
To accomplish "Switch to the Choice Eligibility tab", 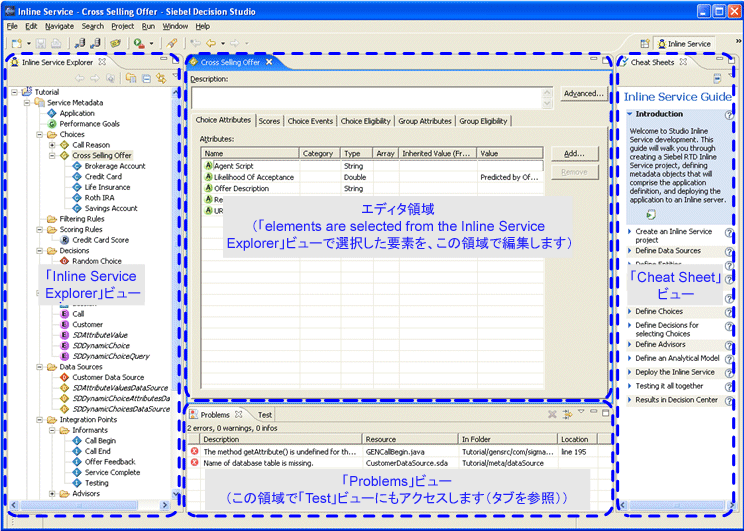I will pos(365,121).
